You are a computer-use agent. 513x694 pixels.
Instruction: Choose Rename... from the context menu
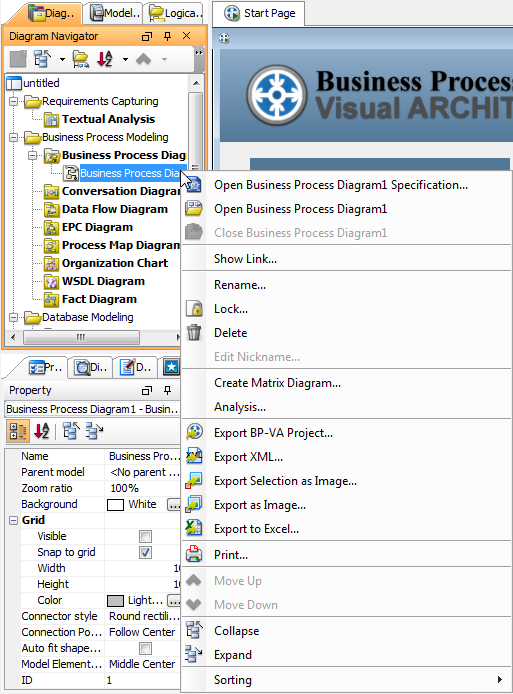(240, 285)
